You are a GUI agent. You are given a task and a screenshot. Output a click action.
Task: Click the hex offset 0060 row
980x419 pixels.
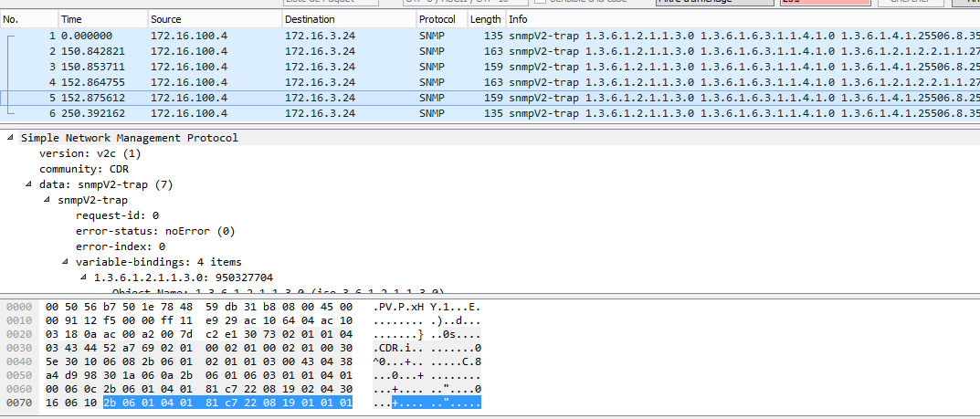17,390
